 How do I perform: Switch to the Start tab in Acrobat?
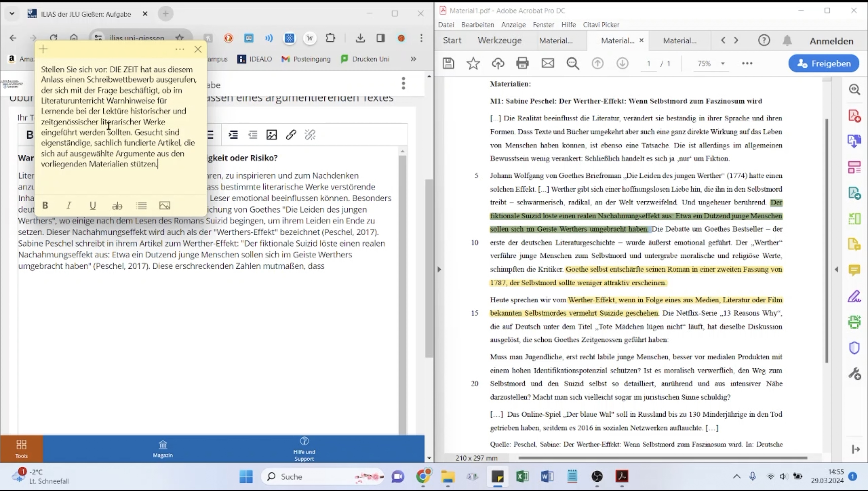(452, 40)
